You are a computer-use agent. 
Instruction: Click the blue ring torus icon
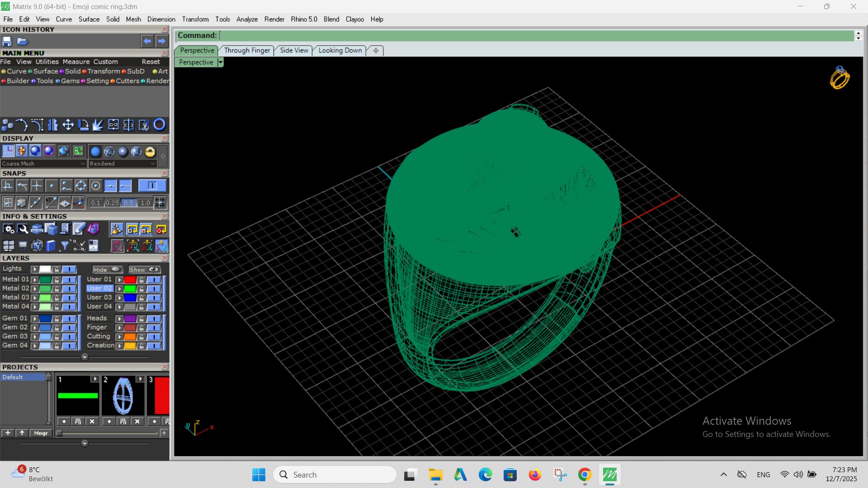pyautogui.click(x=159, y=125)
